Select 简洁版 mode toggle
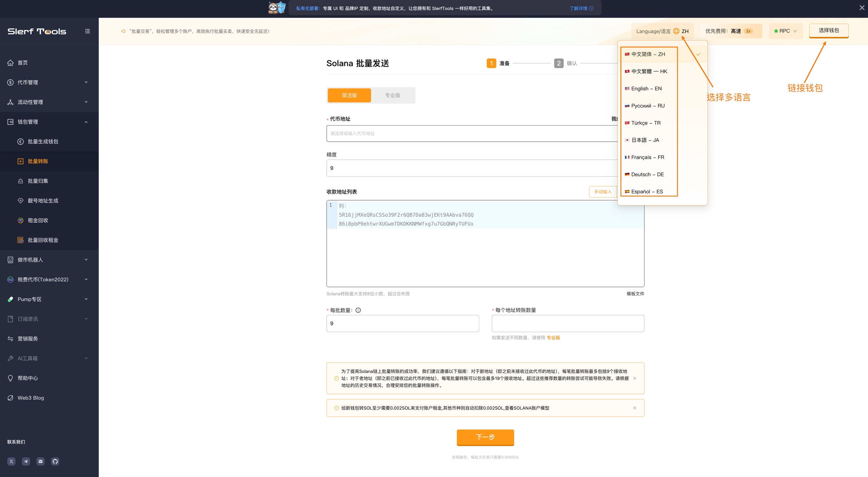The image size is (868, 477). pos(349,95)
